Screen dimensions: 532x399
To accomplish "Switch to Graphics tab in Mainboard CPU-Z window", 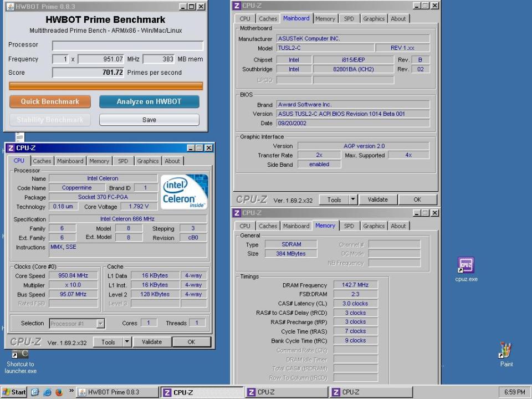I will pyautogui.click(x=374, y=19).
